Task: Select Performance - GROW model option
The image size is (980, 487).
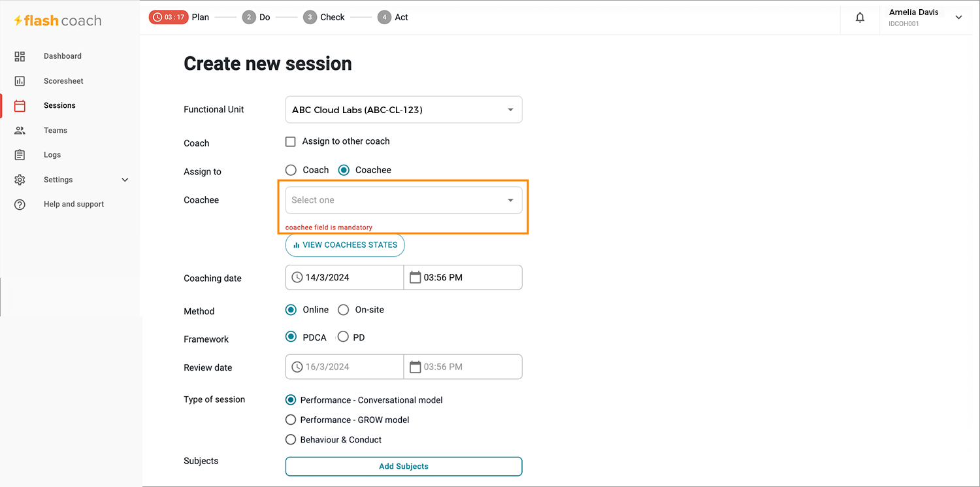Action: pyautogui.click(x=291, y=420)
